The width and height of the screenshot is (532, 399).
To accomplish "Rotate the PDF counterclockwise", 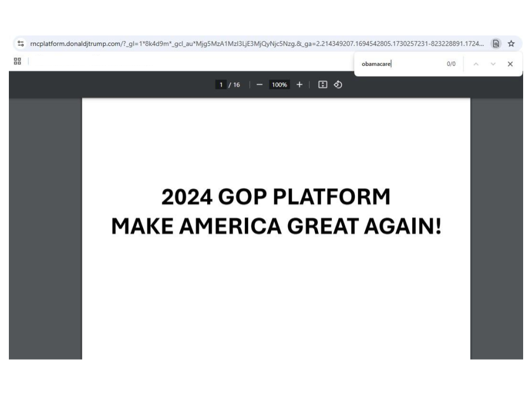I will [338, 85].
